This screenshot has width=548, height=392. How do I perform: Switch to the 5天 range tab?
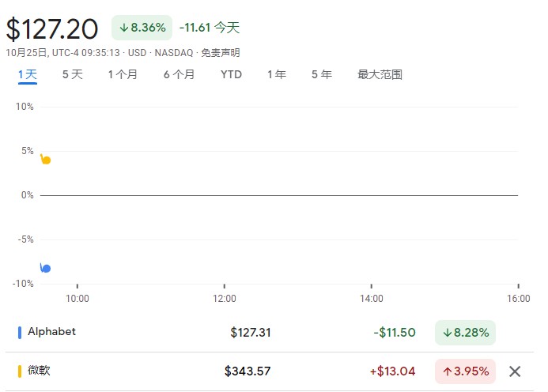pyautogui.click(x=72, y=75)
